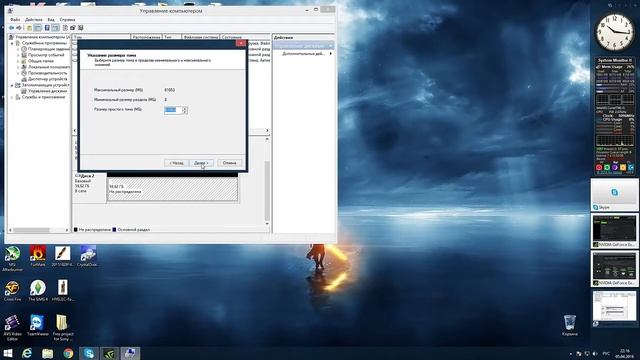
Task: Open The SIMS 4 desktop shortcut
Action: click(x=38, y=291)
